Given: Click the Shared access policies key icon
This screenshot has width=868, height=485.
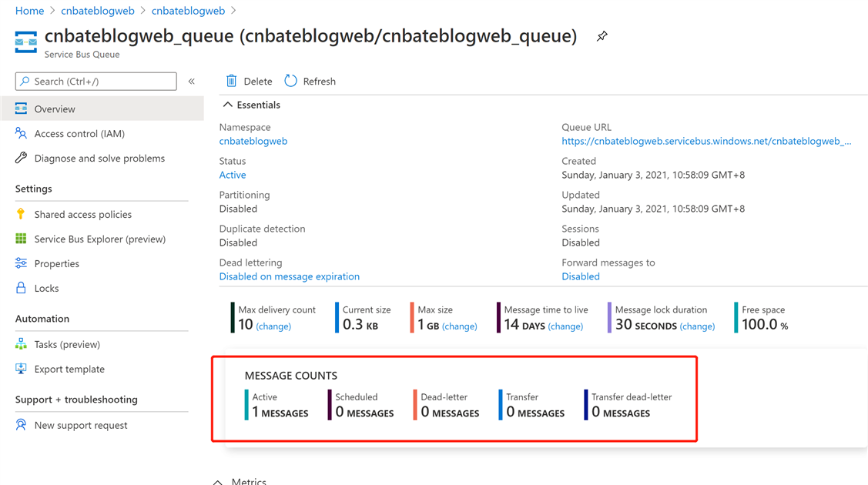Looking at the screenshot, I should click(21, 214).
